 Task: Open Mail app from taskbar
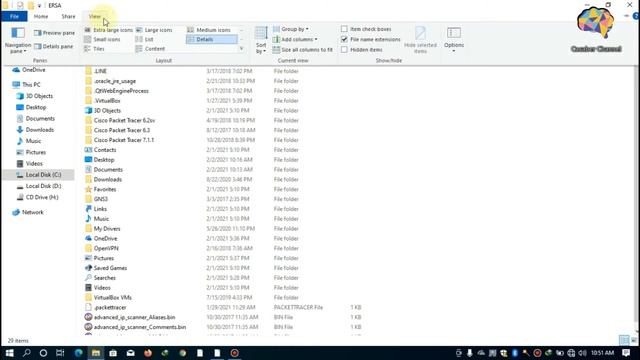131,353
